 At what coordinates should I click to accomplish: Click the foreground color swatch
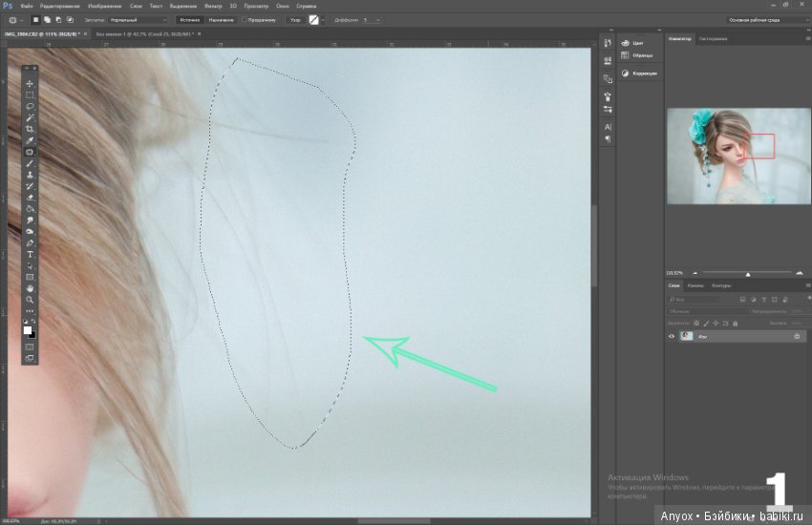[x=28, y=330]
